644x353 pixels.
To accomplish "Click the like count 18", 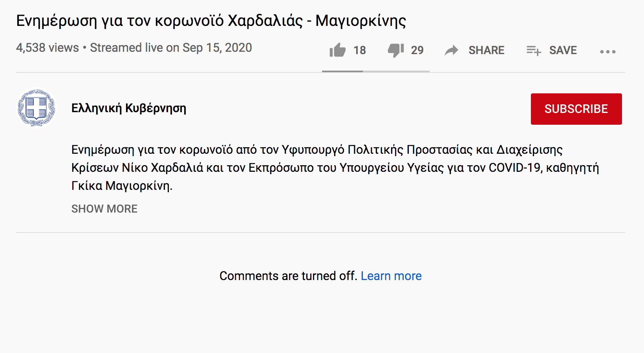I will click(360, 50).
